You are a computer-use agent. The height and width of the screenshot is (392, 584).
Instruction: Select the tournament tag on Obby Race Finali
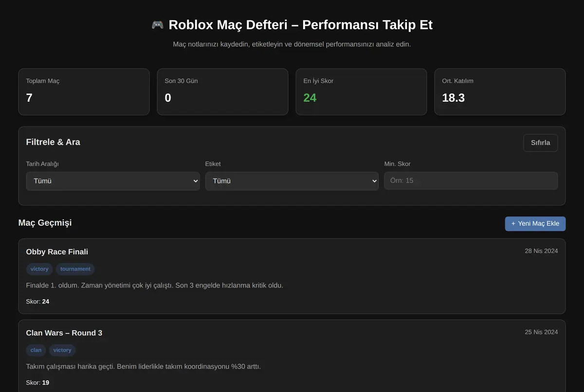(x=75, y=269)
